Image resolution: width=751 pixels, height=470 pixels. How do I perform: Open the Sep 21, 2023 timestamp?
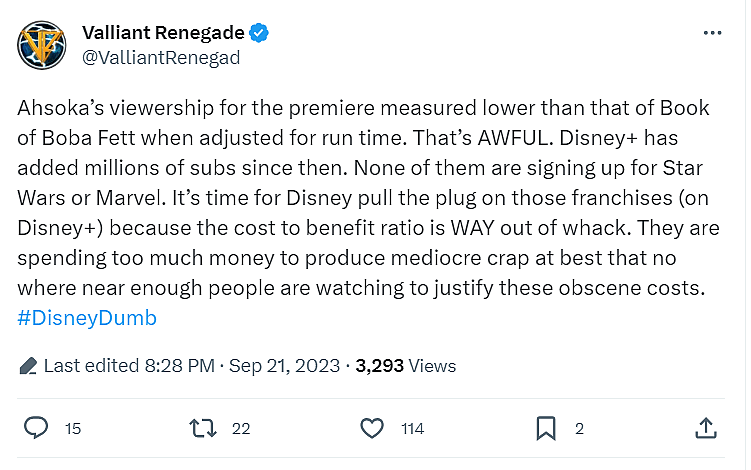[x=284, y=366]
